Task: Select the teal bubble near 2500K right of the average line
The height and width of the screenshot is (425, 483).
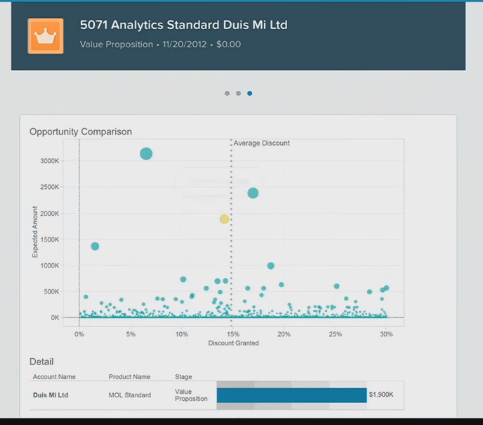Action: pos(253,193)
